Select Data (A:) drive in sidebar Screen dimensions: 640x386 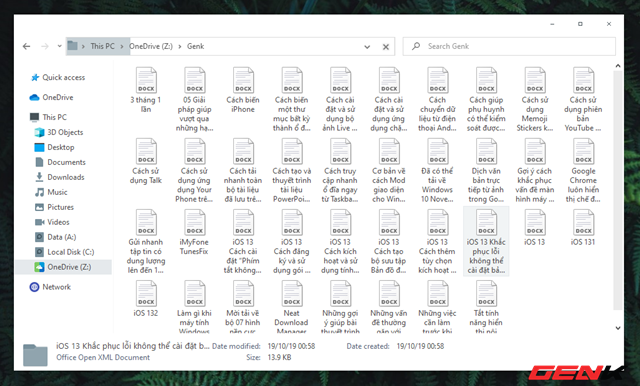56,237
